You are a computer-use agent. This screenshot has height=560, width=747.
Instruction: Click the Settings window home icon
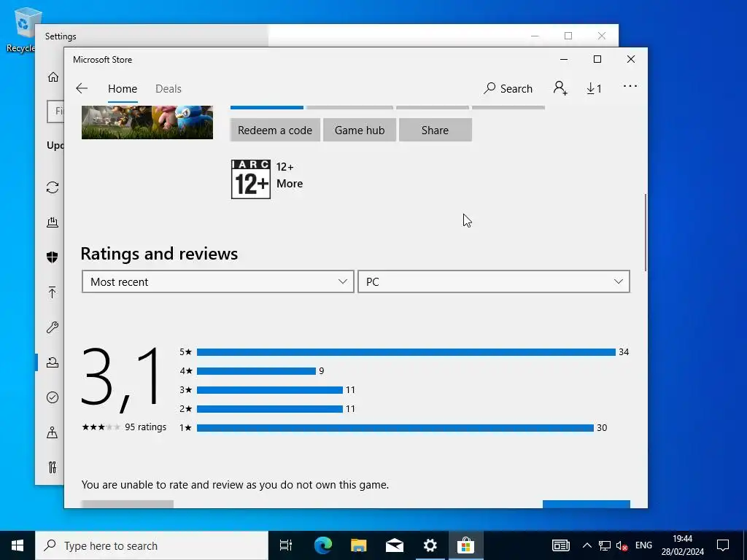coord(53,77)
